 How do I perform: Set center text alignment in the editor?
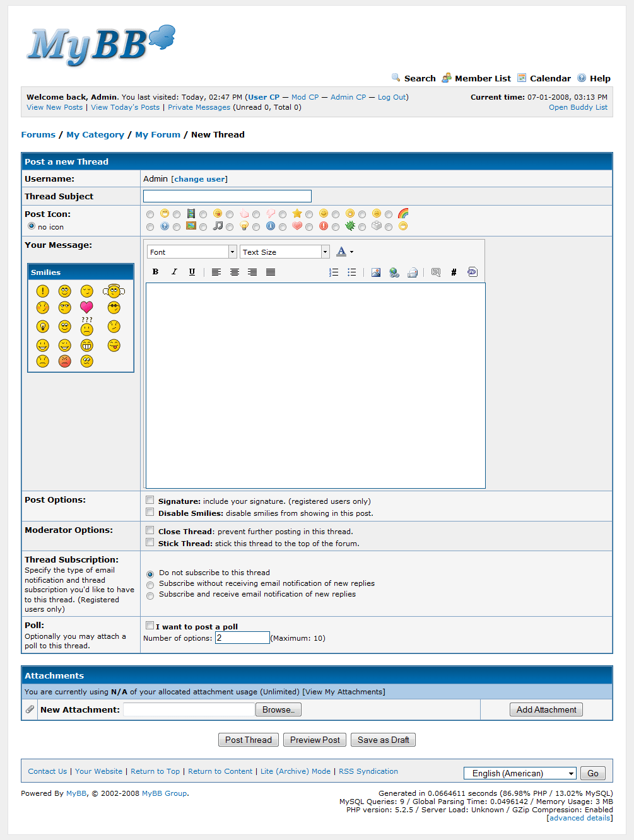tap(235, 272)
